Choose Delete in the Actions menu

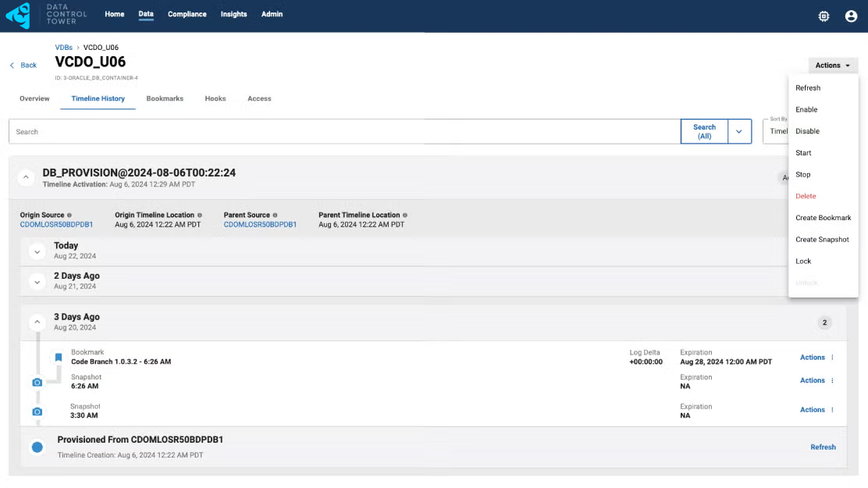[806, 196]
